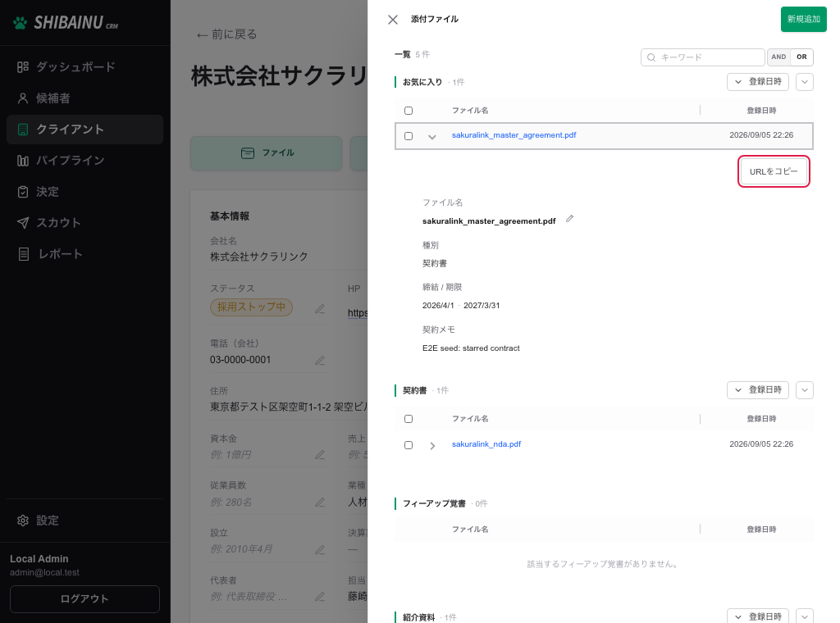
Task: Edit 代表者 pencil icon
Action: [x=320, y=596]
